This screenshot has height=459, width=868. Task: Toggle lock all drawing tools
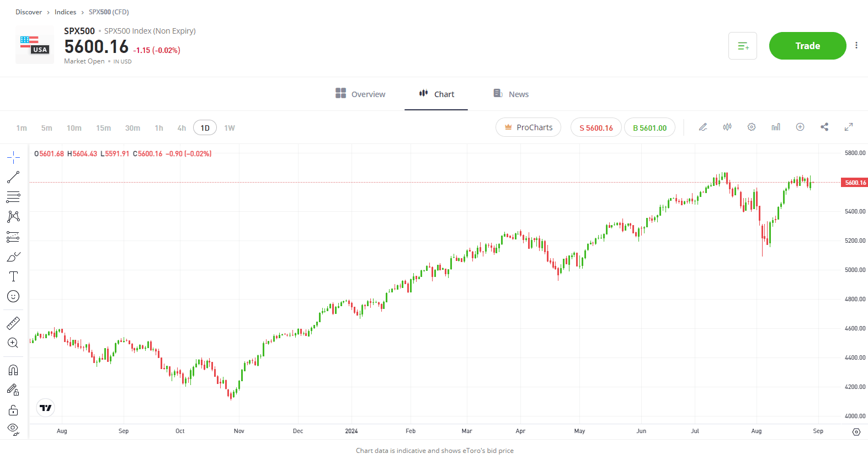13,410
